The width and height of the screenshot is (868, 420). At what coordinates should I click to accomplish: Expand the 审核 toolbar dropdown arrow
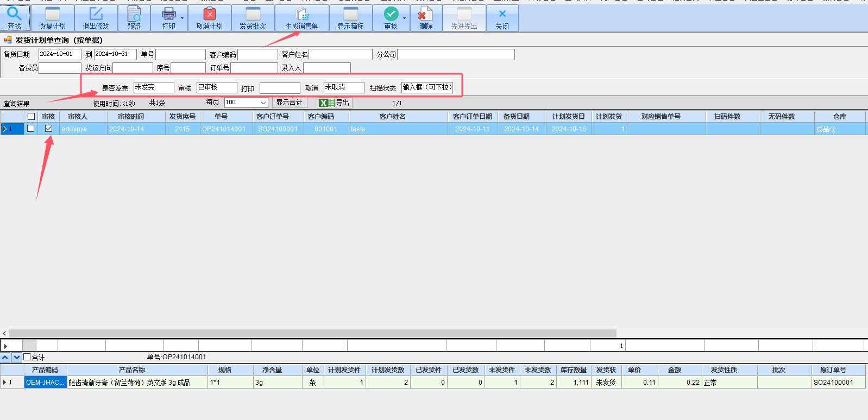coord(404,18)
